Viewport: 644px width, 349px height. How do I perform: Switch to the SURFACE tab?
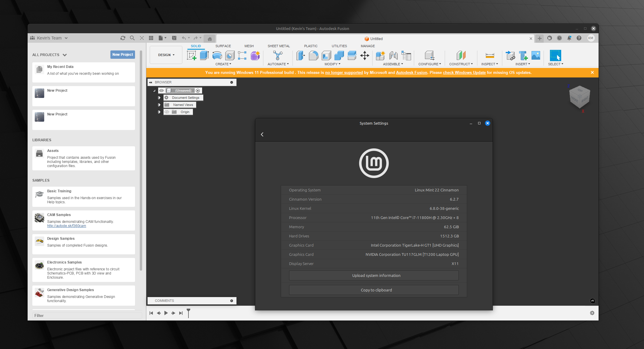[223, 46]
